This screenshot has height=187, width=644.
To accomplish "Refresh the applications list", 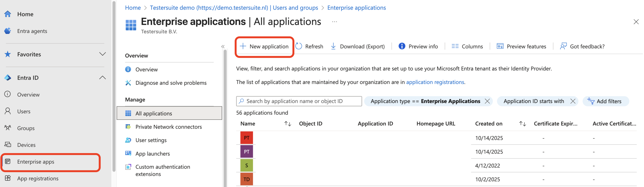I will (x=309, y=46).
